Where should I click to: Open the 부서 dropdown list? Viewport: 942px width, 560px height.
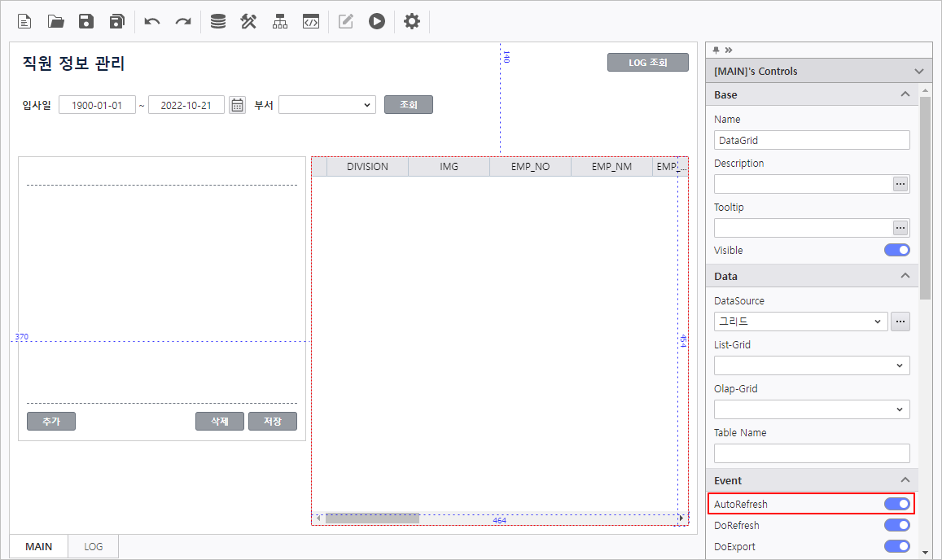click(x=326, y=105)
